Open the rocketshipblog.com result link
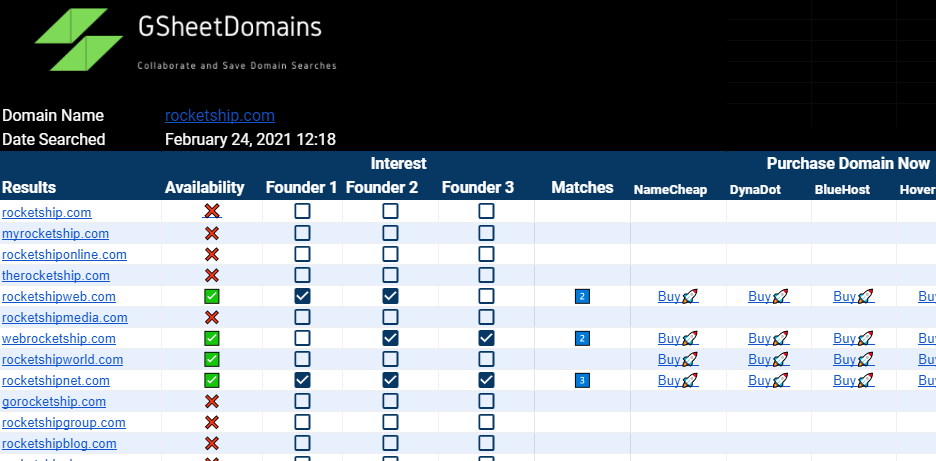Viewport: 936px width, 461px height. [59, 443]
